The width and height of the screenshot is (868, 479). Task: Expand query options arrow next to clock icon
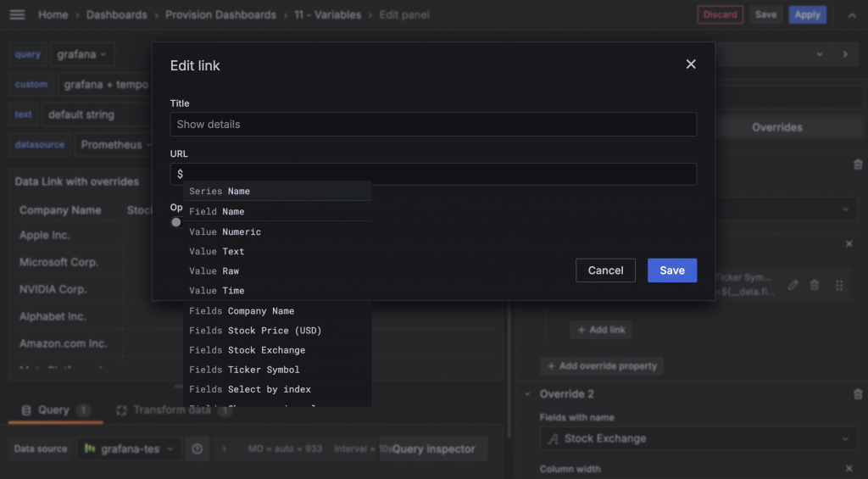tap(224, 449)
